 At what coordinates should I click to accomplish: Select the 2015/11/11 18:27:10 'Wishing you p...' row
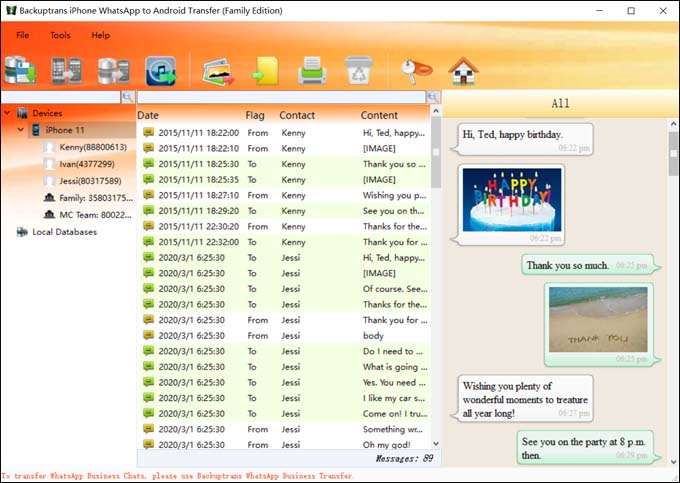[x=284, y=195]
